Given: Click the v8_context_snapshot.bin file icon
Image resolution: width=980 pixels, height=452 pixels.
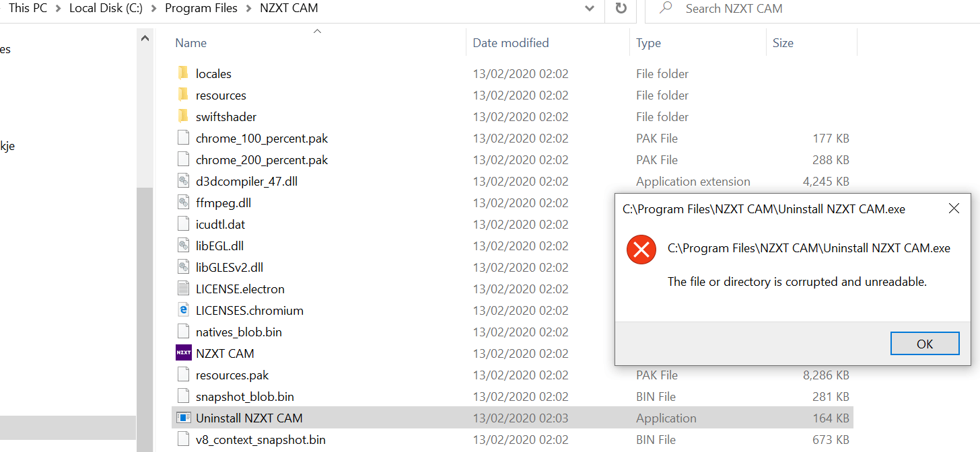Looking at the screenshot, I should (x=183, y=439).
